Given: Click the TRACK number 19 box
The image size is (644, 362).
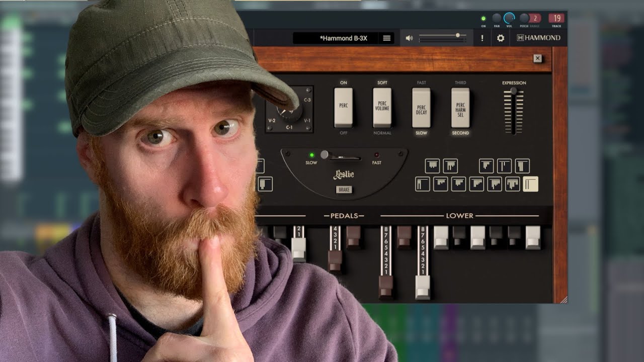Looking at the screenshot, I should pyautogui.click(x=556, y=18).
